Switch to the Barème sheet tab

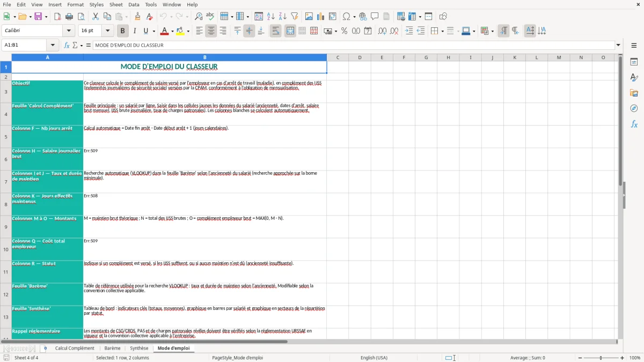112,348
